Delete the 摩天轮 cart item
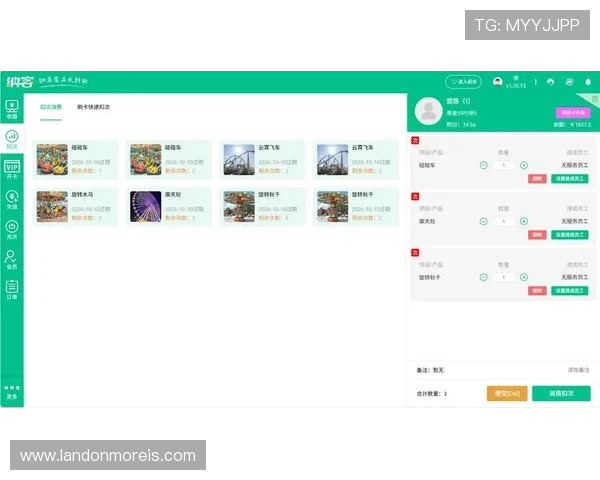Screen dimensions: 600x480 click(537, 235)
